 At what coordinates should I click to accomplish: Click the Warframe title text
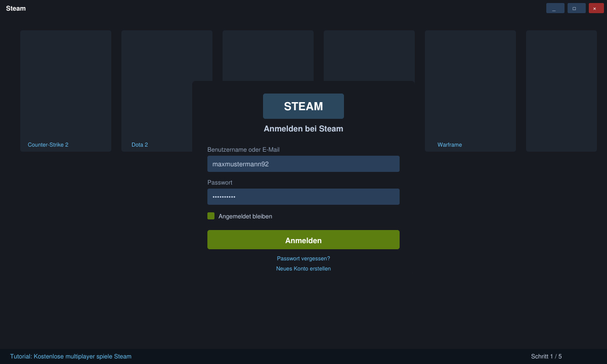450,145
